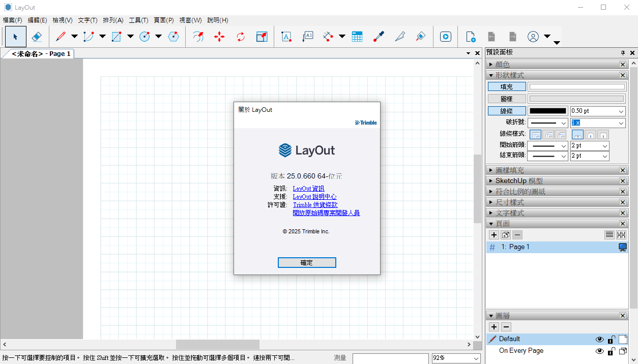Select the Text tool
This screenshot has width=638, height=364.
click(x=286, y=37)
